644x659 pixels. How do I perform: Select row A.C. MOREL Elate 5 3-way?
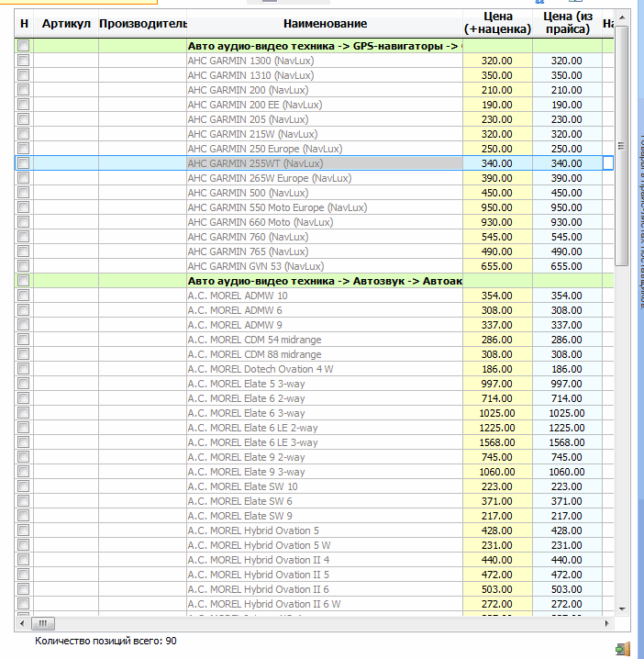point(315,384)
